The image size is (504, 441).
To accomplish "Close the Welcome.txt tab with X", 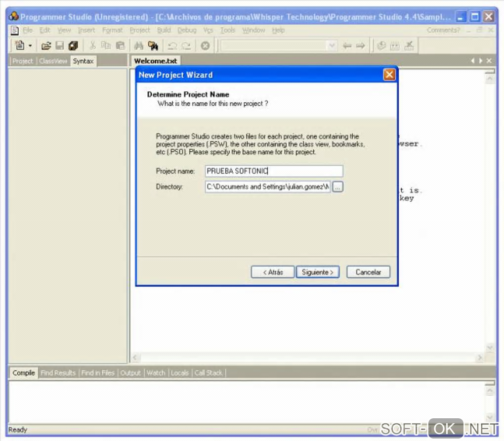I will pyautogui.click(x=489, y=60).
